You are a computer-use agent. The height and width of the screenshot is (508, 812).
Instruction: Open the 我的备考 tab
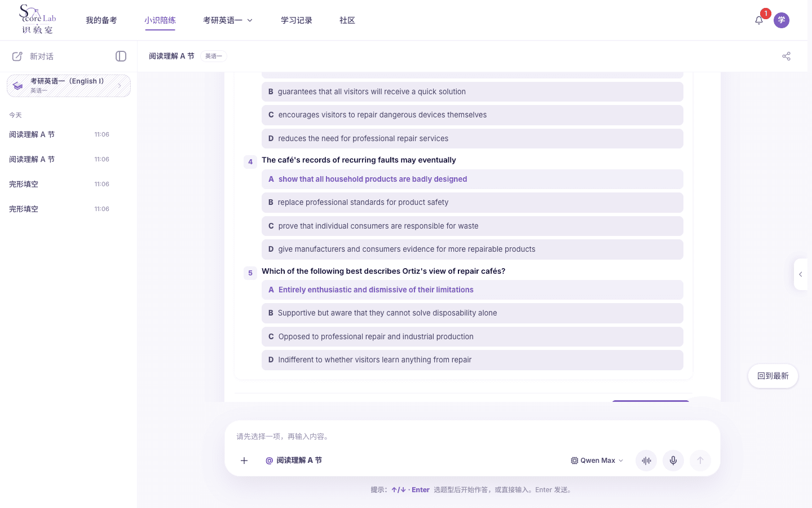[x=101, y=20]
